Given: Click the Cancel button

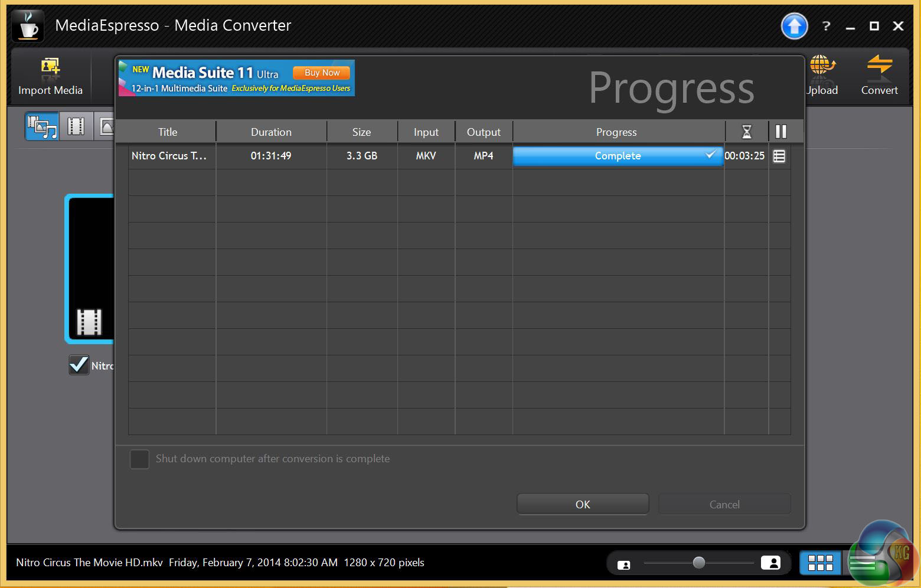Looking at the screenshot, I should click(724, 504).
